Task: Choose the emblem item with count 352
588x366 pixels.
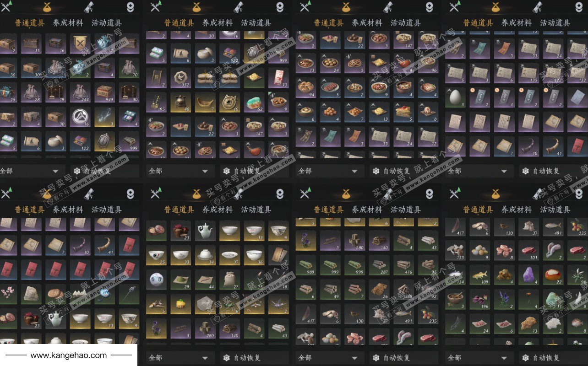Action: pyautogui.click(x=182, y=78)
